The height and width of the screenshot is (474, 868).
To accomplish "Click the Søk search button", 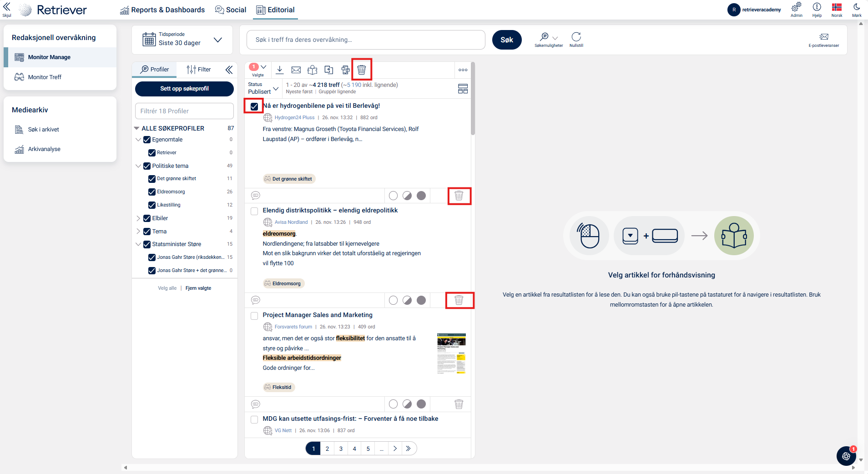I will [x=507, y=40].
